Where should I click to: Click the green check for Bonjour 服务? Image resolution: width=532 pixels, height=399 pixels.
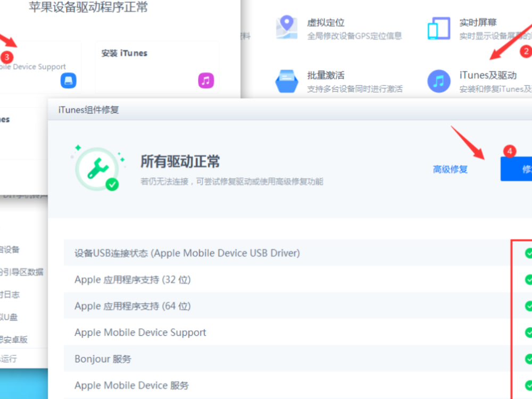(x=529, y=359)
